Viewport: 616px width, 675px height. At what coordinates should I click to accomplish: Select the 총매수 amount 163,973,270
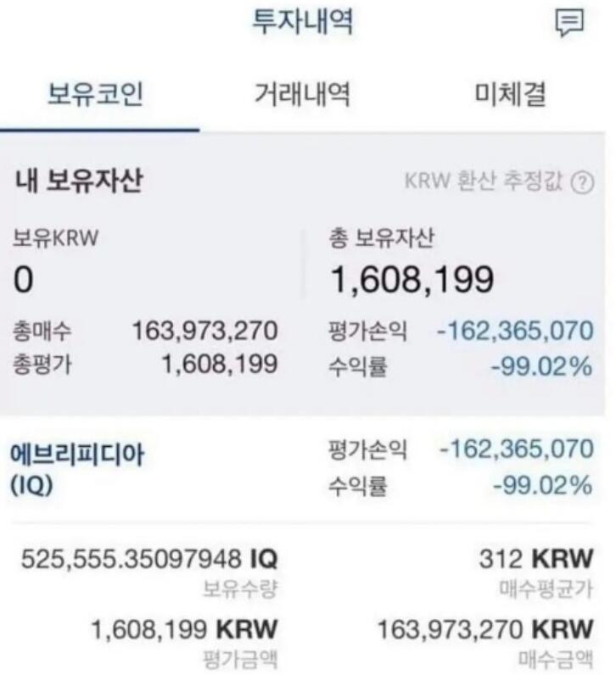point(205,331)
